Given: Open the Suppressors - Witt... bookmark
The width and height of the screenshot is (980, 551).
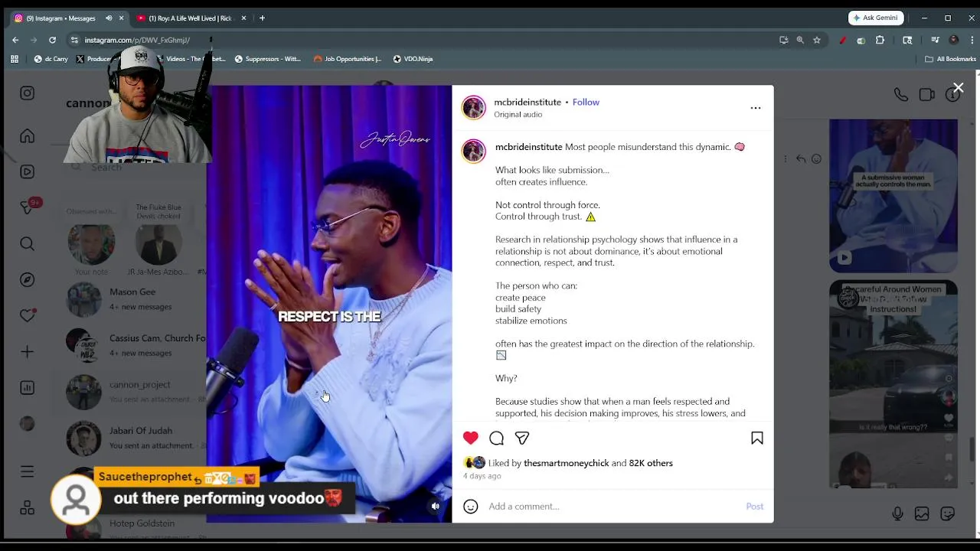Looking at the screenshot, I should pyautogui.click(x=267, y=59).
